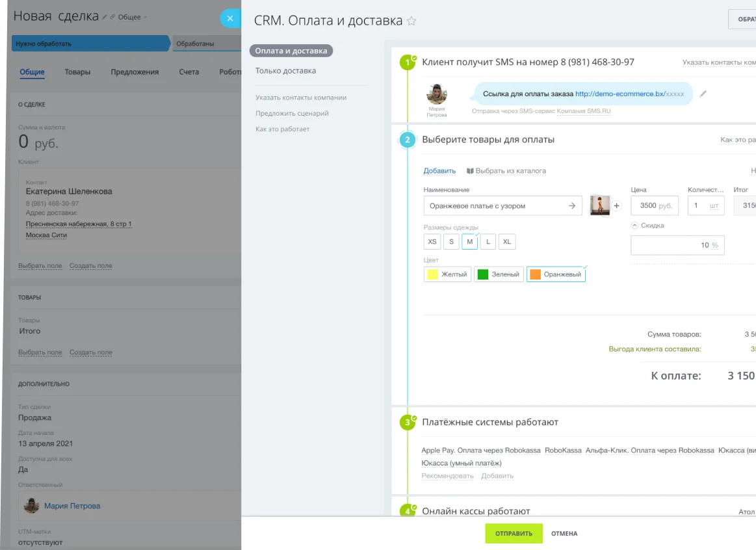This screenshot has width=756, height=550.
Task: Edit deal name with pencil icon
Action: (x=105, y=18)
